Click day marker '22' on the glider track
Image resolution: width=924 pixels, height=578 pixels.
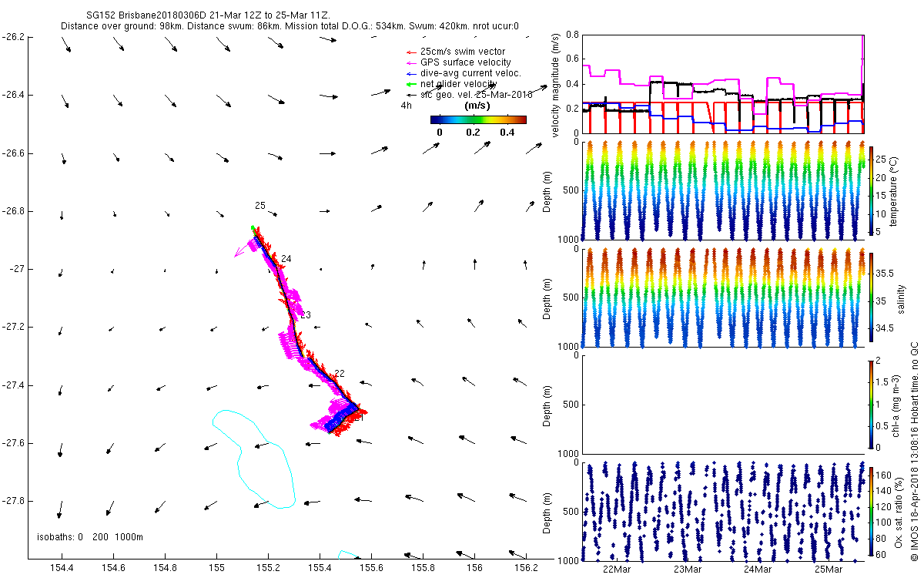(340, 373)
